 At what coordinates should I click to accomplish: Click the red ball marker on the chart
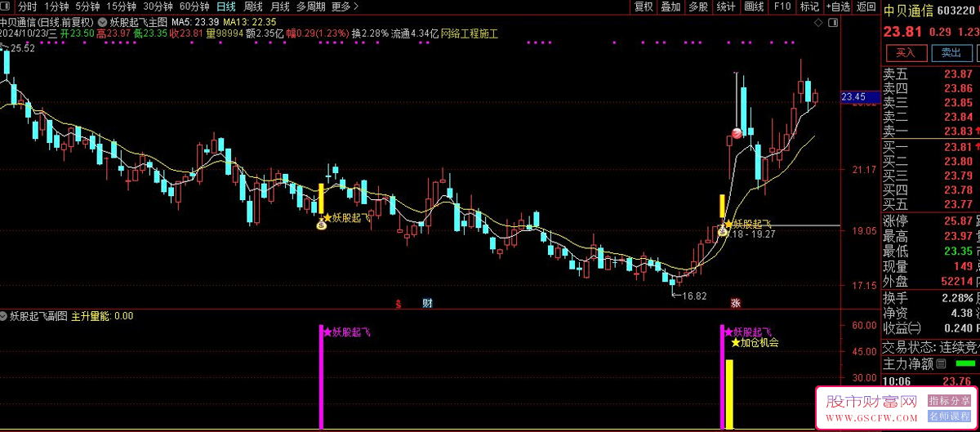click(737, 133)
